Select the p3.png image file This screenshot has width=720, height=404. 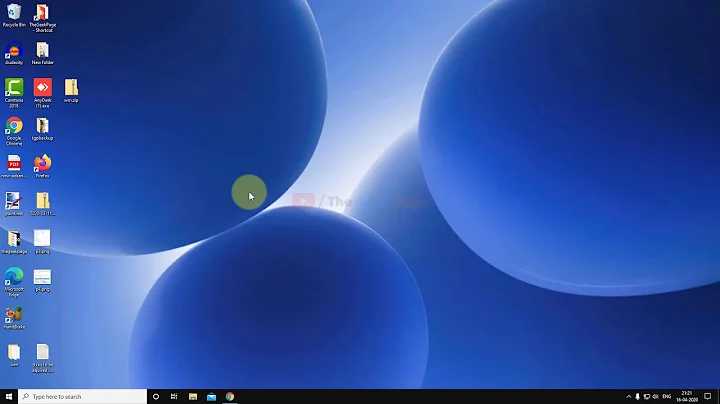(x=43, y=242)
